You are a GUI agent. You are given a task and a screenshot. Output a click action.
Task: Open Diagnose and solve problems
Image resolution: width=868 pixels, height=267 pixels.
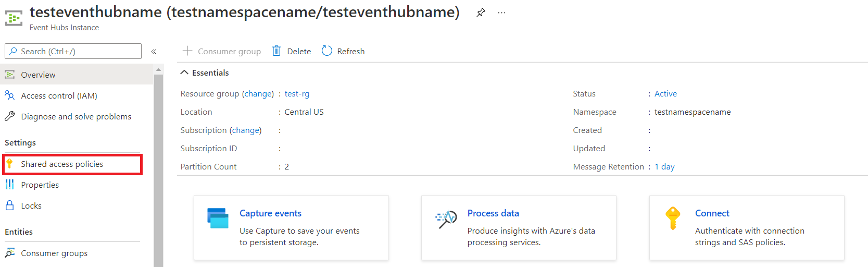(x=77, y=116)
